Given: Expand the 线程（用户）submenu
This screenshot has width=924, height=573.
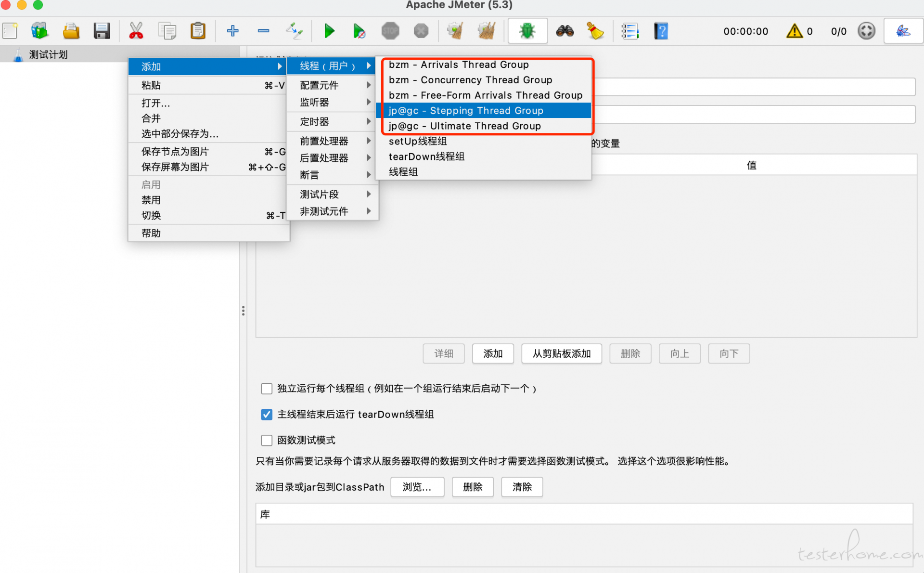Looking at the screenshot, I should click(332, 66).
